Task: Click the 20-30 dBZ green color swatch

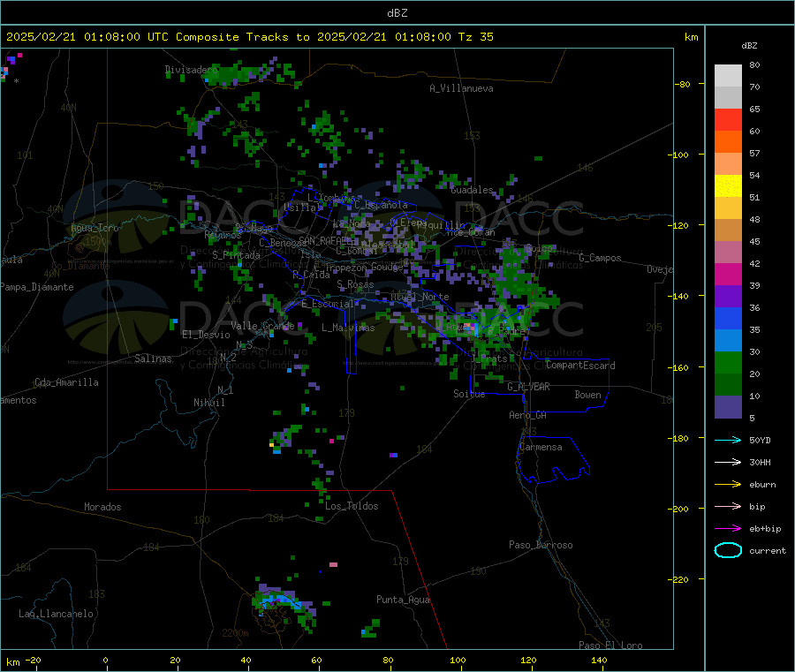Action: [x=728, y=362]
